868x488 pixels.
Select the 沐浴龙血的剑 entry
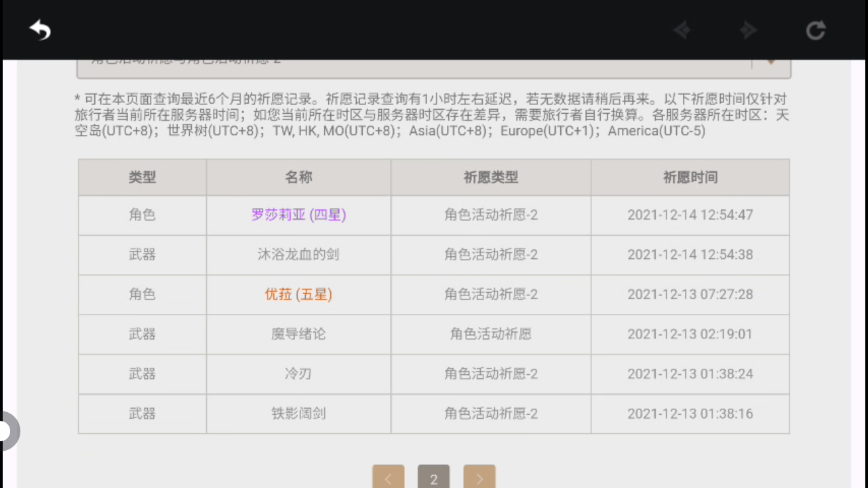(298, 255)
